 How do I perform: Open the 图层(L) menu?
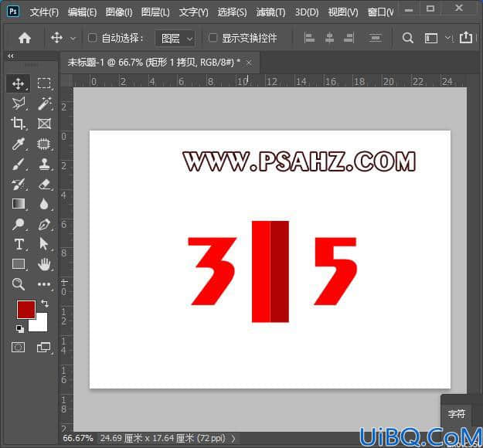pos(155,12)
